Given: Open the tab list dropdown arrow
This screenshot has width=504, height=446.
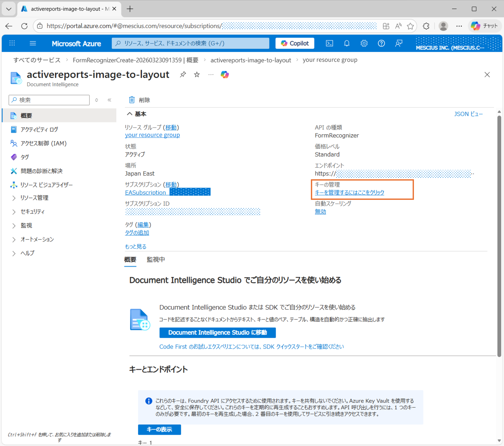Looking at the screenshot, I should pos(9,9).
